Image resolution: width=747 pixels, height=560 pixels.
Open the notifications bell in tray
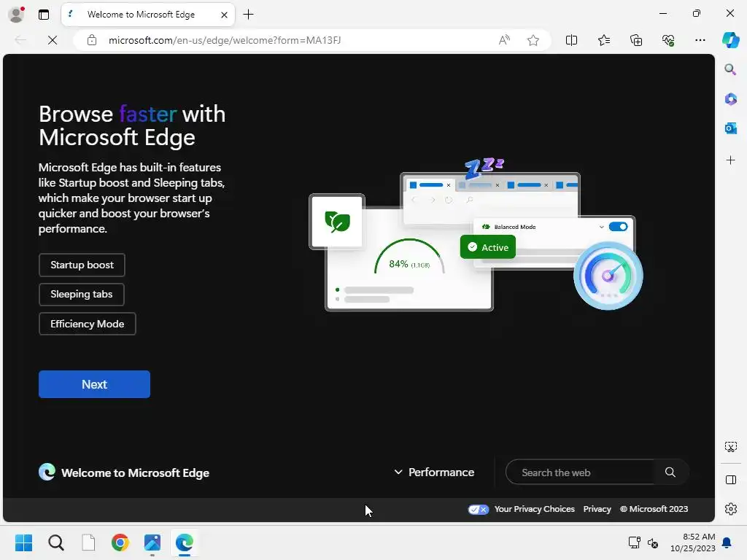pos(727,542)
